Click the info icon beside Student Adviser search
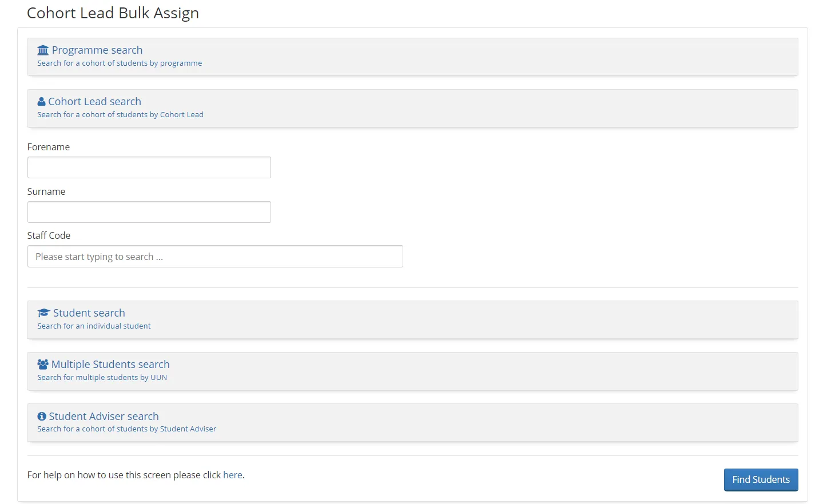Viewport: 835px width, 504px height. click(42, 416)
